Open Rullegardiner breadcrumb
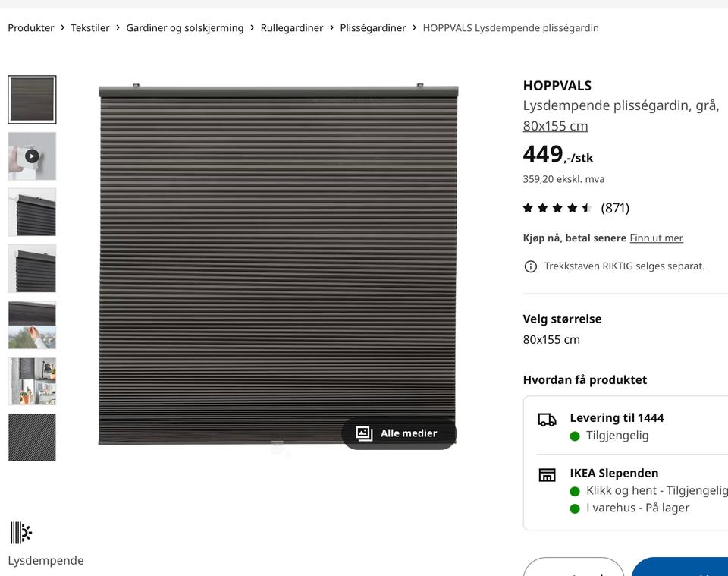Viewport: 728px width, 576px height. pyautogui.click(x=291, y=28)
